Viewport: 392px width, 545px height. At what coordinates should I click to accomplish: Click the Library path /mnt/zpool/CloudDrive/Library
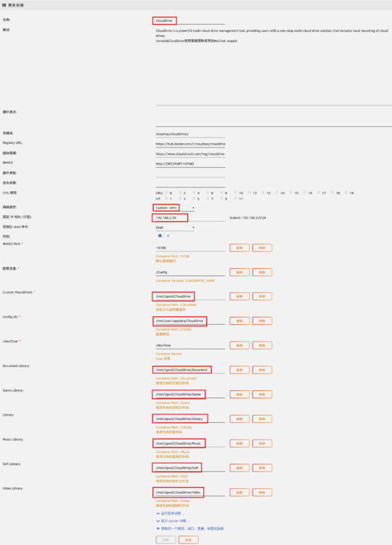pos(190,419)
